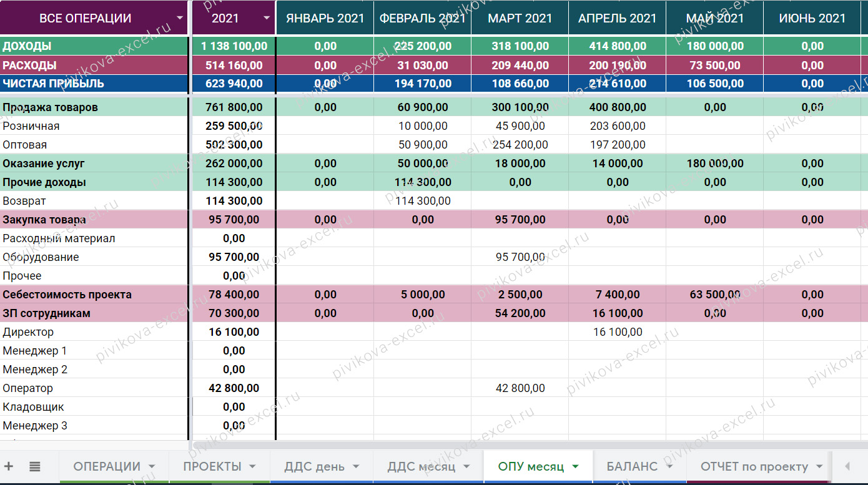Open ДДС день tab menu arrow
The width and height of the screenshot is (868, 485).
click(356, 466)
